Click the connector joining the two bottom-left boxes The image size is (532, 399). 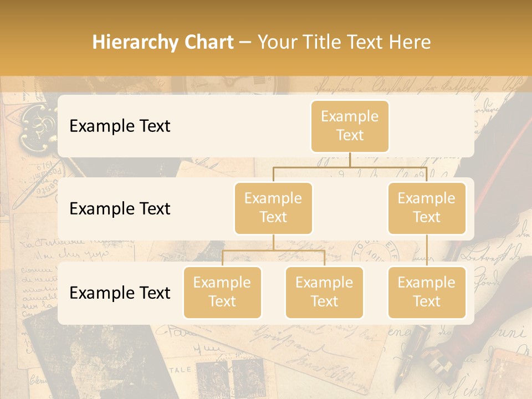click(273, 250)
